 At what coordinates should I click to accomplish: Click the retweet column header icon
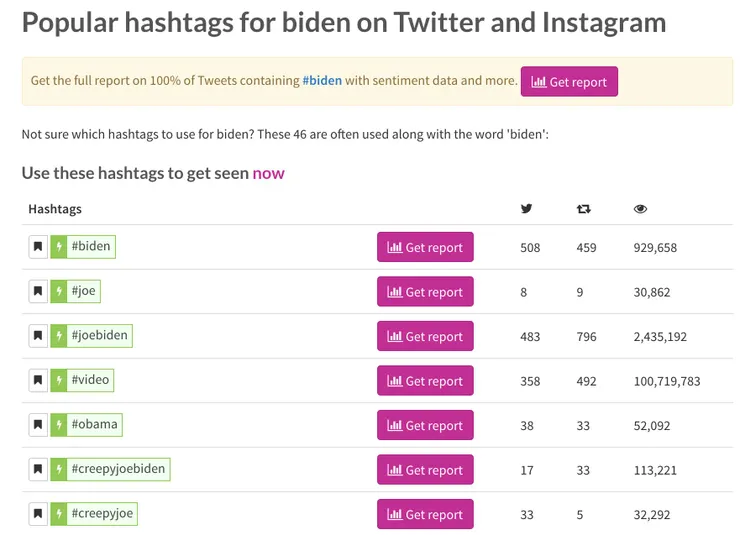point(584,209)
